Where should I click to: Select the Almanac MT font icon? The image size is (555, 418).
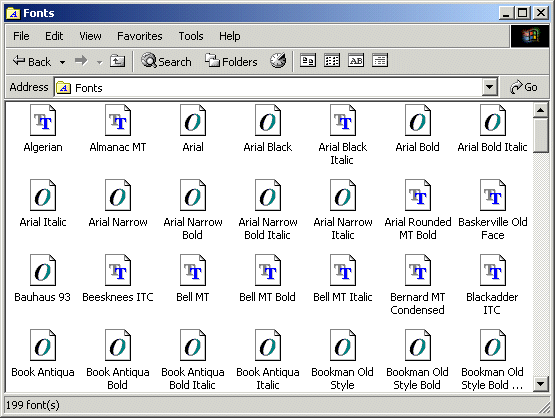pos(118,120)
